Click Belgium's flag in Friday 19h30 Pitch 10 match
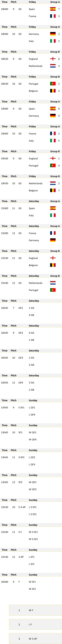 53,191
